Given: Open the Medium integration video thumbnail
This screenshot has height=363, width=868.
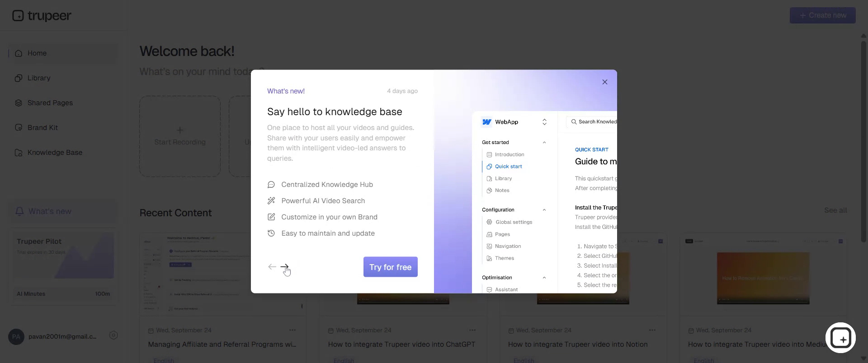Looking at the screenshot, I should tap(763, 274).
